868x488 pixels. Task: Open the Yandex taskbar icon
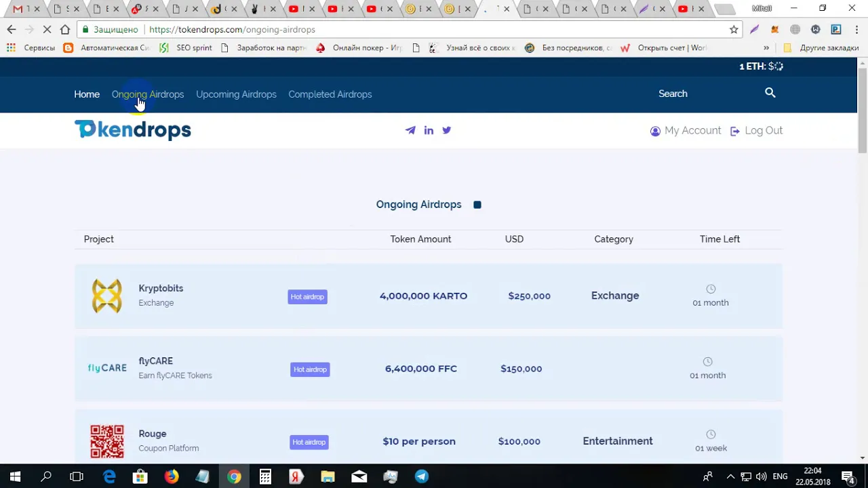tap(296, 476)
